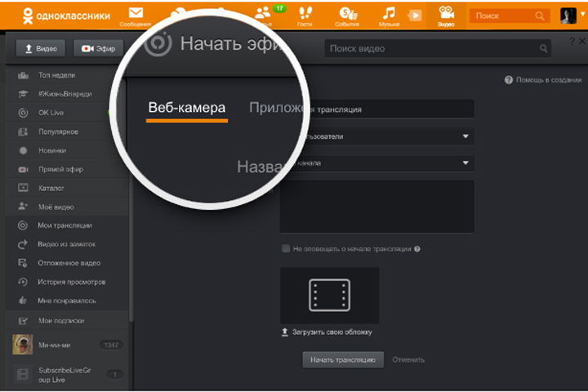Click magnifier icon in video search field

pyautogui.click(x=544, y=49)
